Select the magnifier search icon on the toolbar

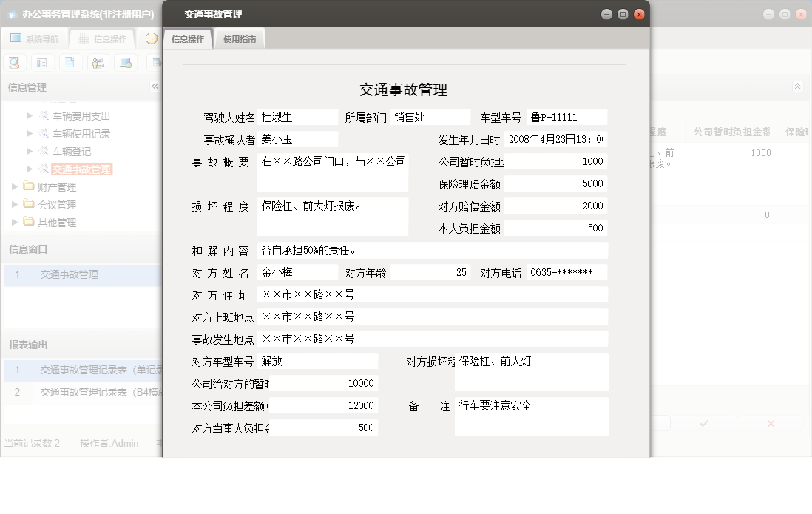(14, 63)
